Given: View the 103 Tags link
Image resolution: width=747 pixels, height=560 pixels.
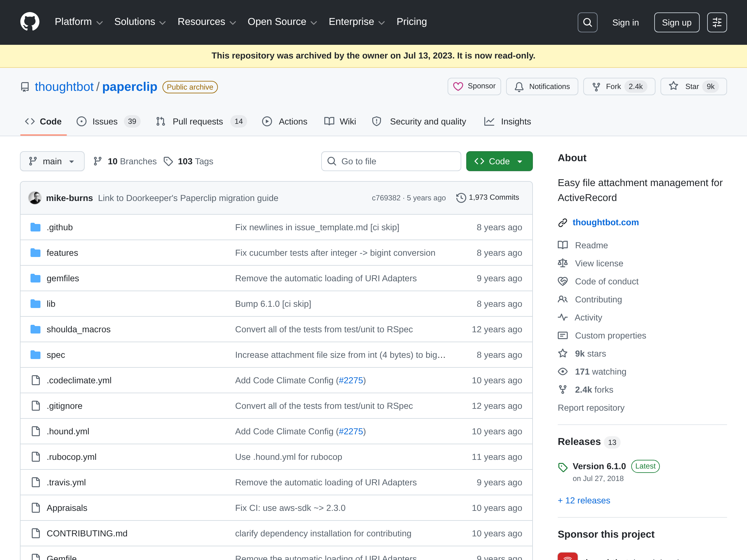Looking at the screenshot, I should (188, 161).
